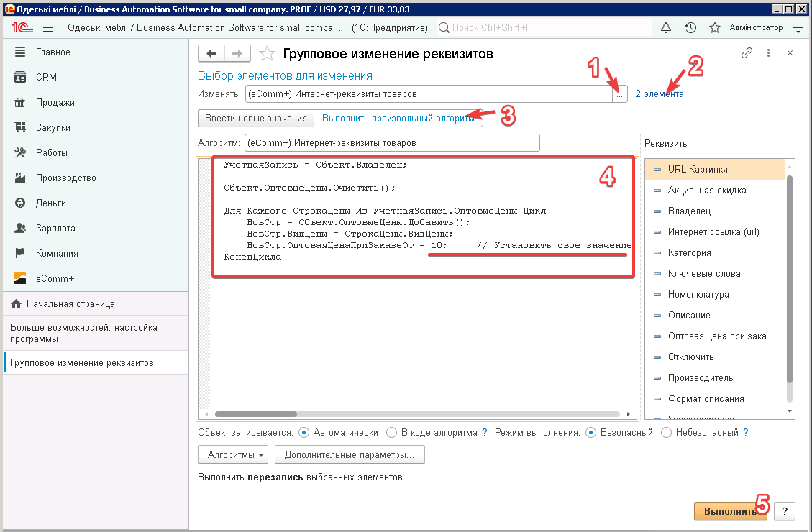The width and height of the screenshot is (812, 532).
Task: Click the horizontal scrollbar under code editor
Action: (417, 414)
